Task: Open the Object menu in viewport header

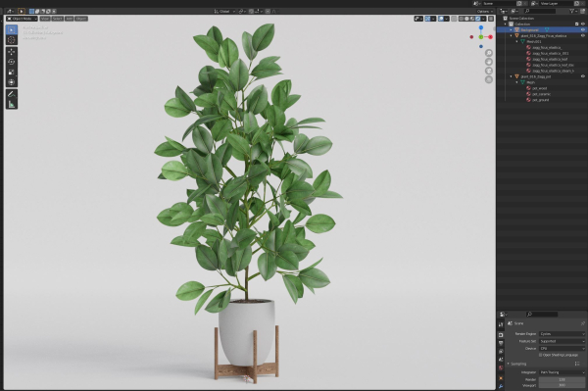Action: (x=81, y=19)
